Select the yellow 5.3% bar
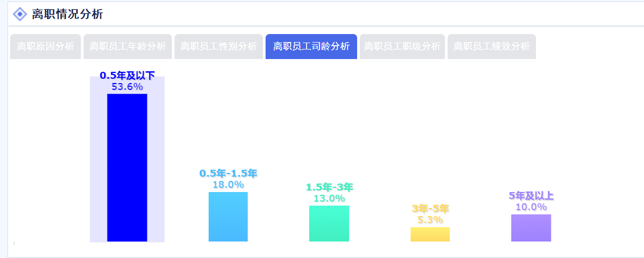This screenshot has width=644, height=258. pos(430,234)
